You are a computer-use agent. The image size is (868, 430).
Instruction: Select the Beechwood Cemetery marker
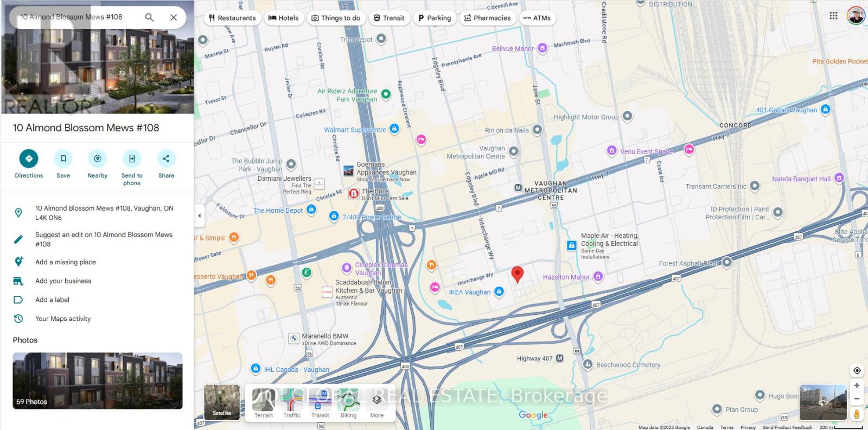tap(588, 364)
